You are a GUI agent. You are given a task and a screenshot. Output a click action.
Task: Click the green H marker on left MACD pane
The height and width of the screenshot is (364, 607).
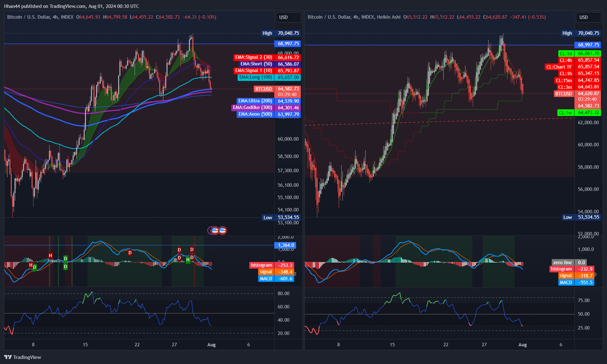(188, 260)
